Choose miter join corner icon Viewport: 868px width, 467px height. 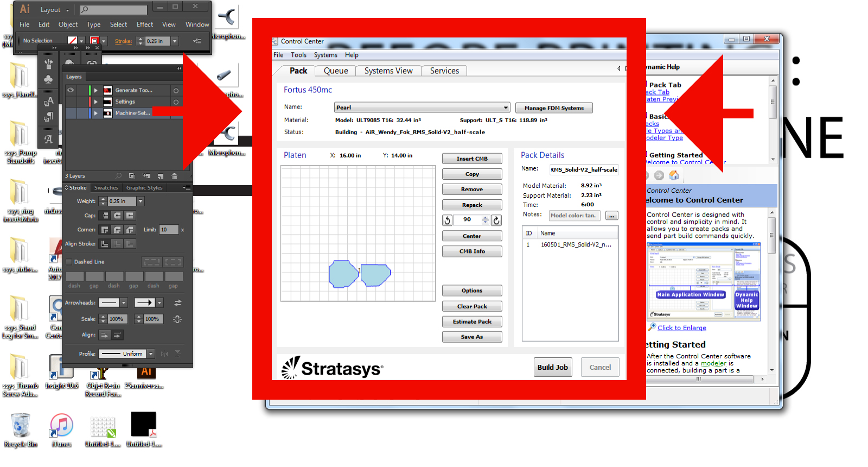coord(105,230)
